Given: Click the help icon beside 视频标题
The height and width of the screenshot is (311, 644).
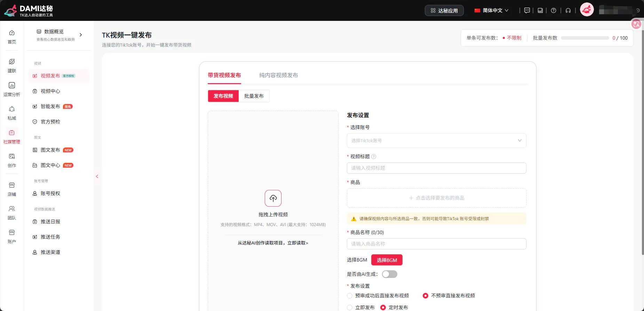Looking at the screenshot, I should [x=374, y=157].
